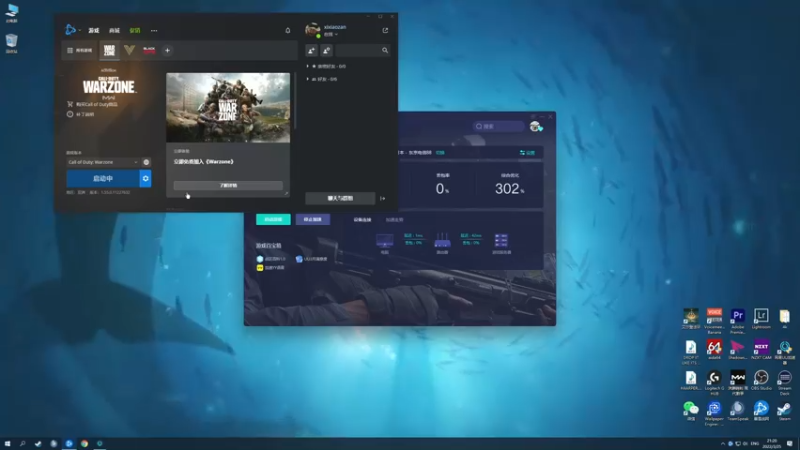The image size is (800, 450).
Task: Open aida64 desktop shortcut
Action: point(714,349)
